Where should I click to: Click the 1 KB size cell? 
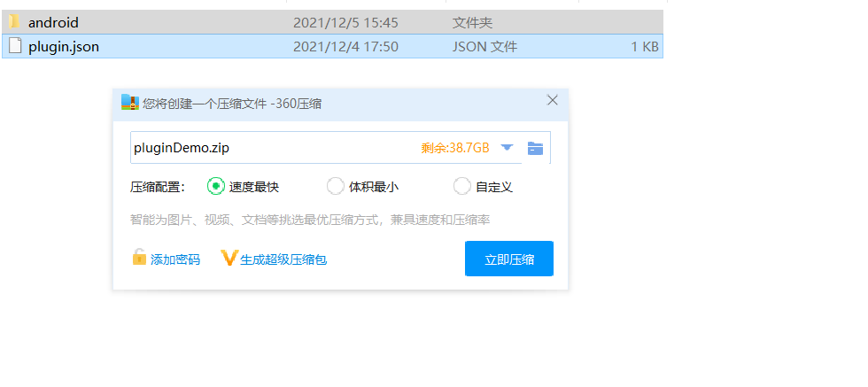point(645,47)
